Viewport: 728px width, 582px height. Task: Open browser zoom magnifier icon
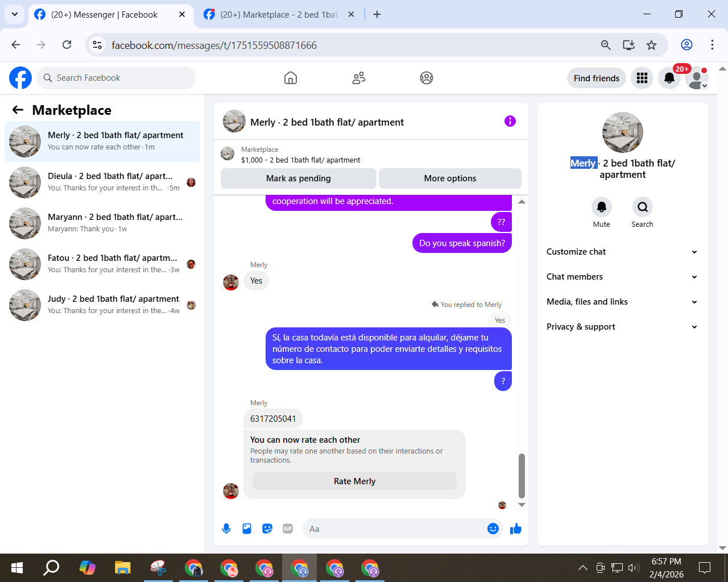[x=606, y=45]
